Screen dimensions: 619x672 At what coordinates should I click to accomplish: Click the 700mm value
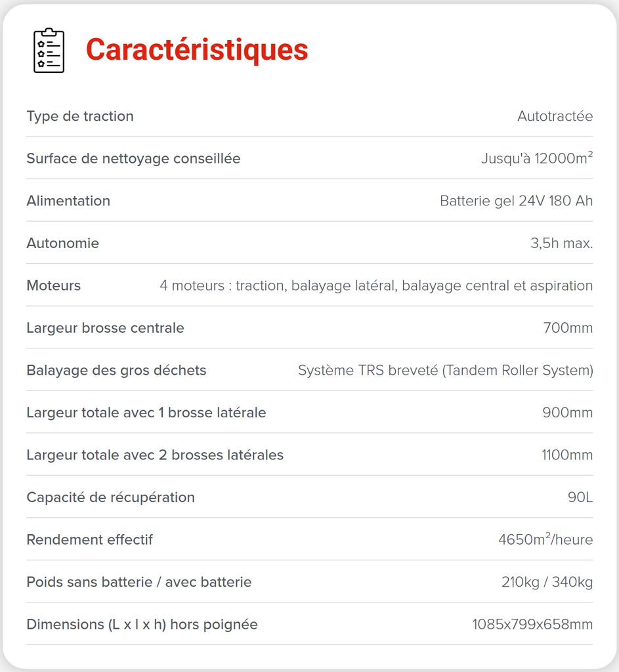tap(568, 328)
